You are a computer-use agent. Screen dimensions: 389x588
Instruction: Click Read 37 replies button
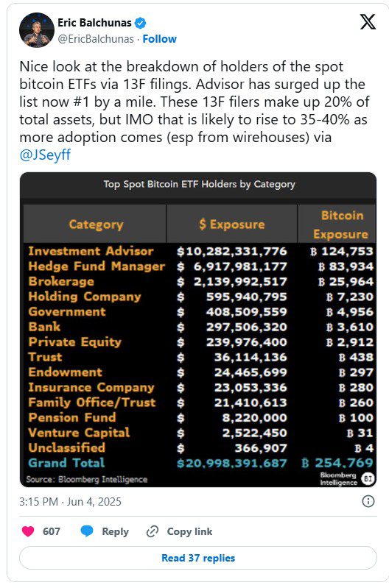coord(198,558)
